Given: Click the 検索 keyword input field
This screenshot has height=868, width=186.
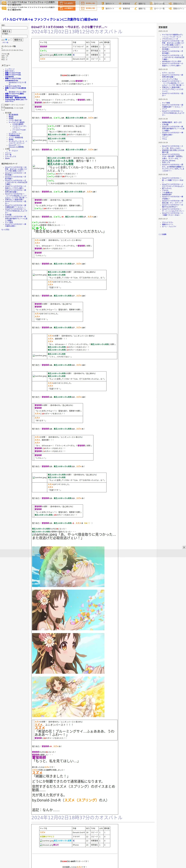Looking at the screenshot, I should coord(14,28).
